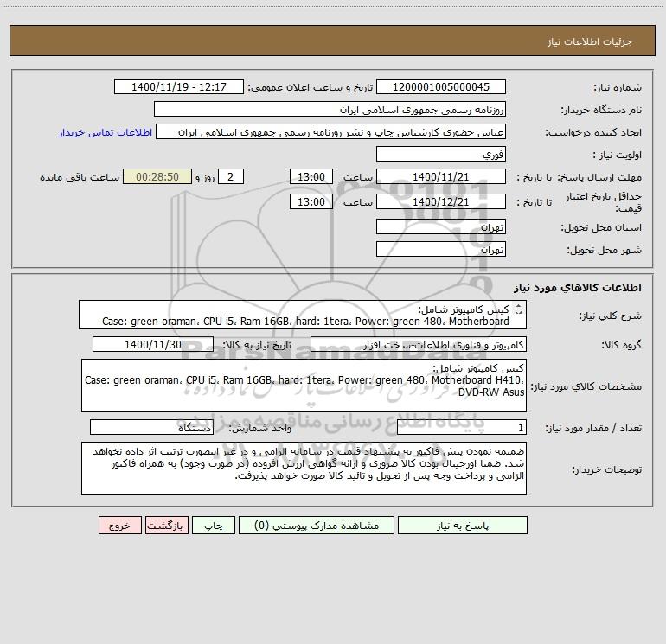Click the پاسخ به نیاز button
The image size is (666, 644).
(463, 525)
